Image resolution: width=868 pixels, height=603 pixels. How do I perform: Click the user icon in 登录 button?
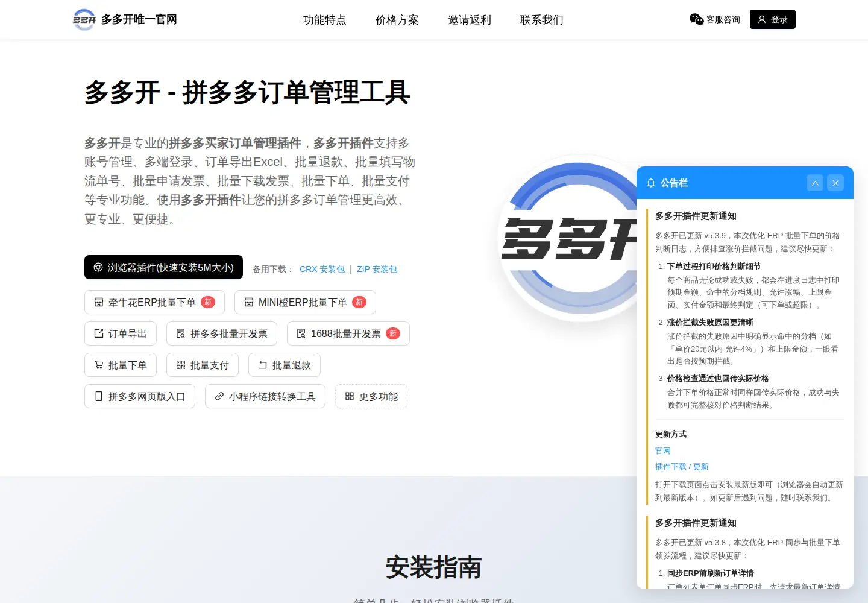pyautogui.click(x=762, y=19)
